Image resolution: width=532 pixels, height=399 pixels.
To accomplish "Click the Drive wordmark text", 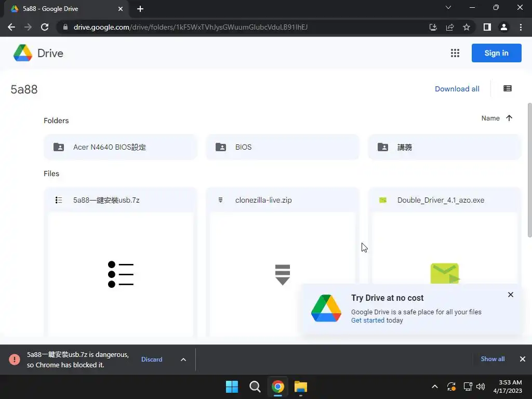I will pyautogui.click(x=50, y=54).
